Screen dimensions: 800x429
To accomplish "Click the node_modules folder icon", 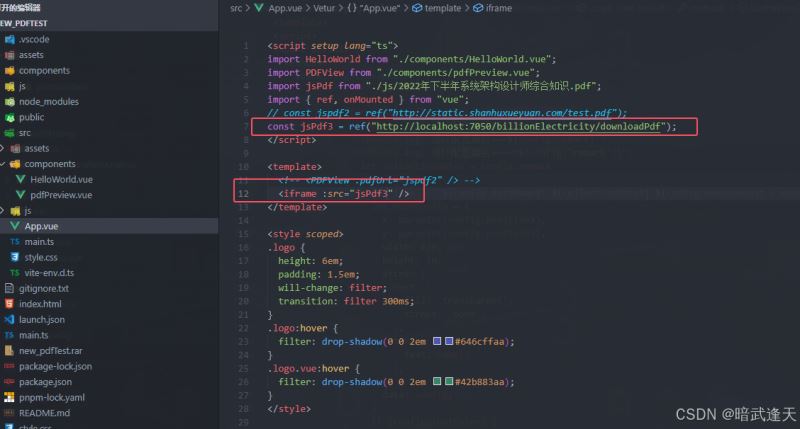I will (x=9, y=102).
